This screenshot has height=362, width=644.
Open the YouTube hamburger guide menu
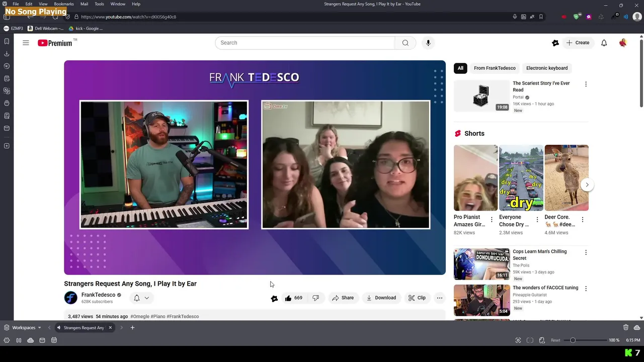click(x=26, y=43)
